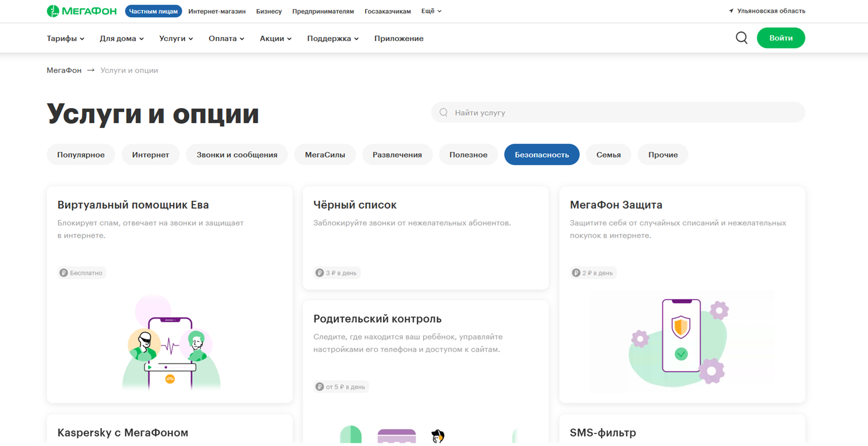Click Заблокируйте звонки от нежелательных абонентов text

412,223
